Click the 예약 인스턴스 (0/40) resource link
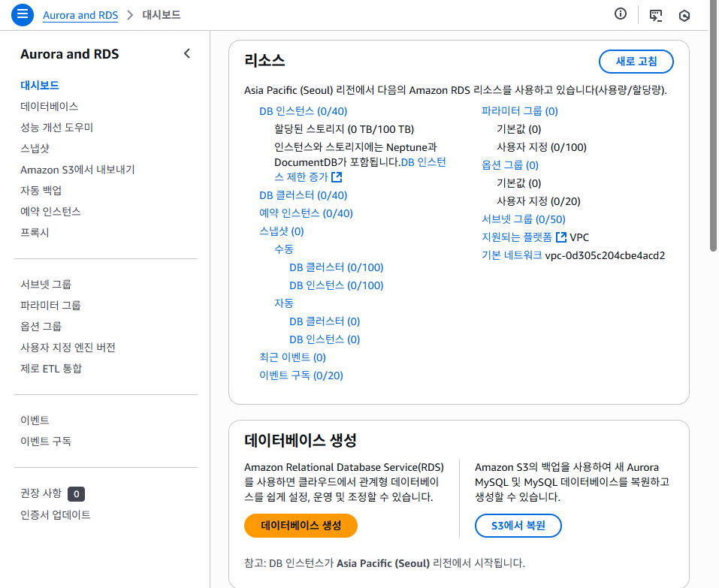 [306, 213]
